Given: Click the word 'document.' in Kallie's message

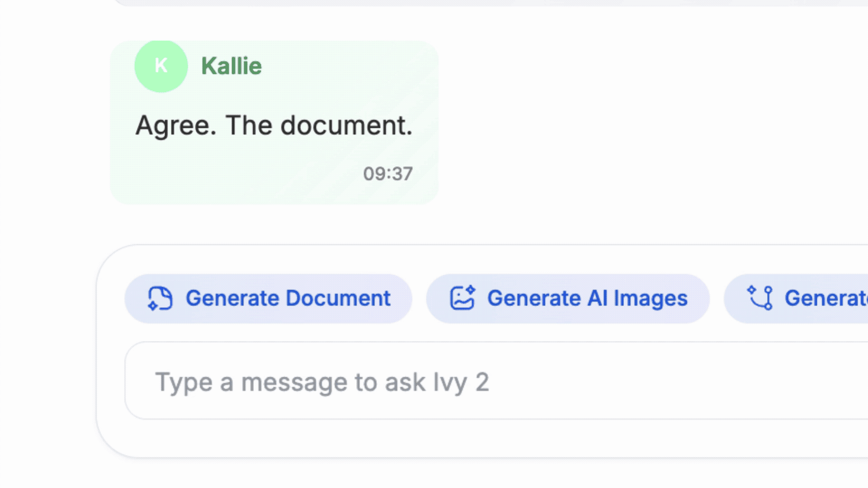Looking at the screenshot, I should (346, 125).
